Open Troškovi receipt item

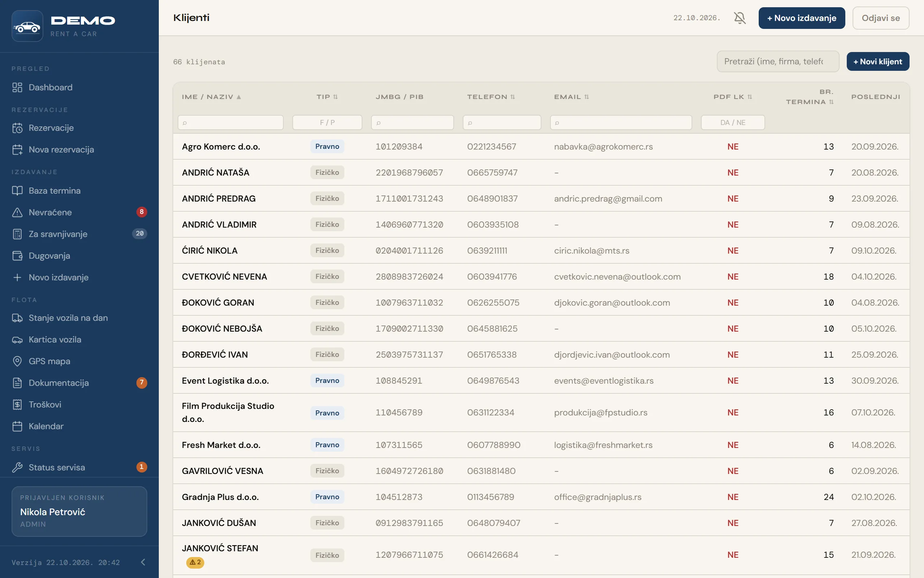79,405
